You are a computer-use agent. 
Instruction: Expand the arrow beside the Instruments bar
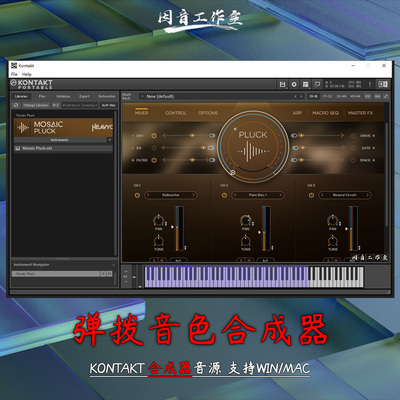[110, 140]
